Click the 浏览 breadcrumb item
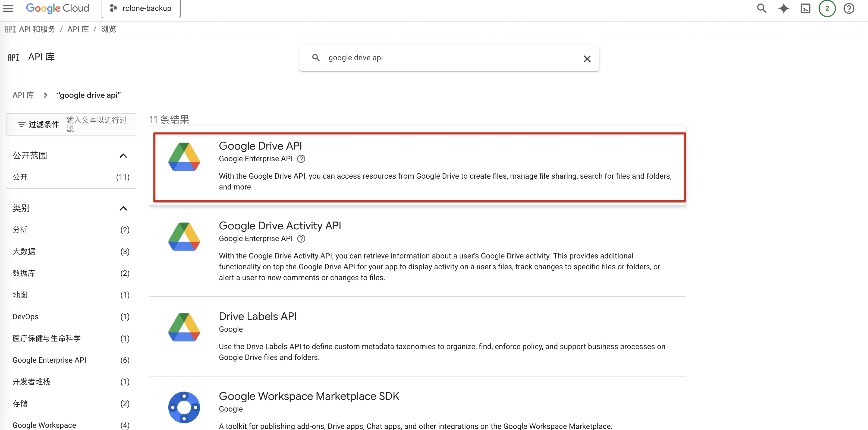This screenshot has width=868, height=430. 109,29
